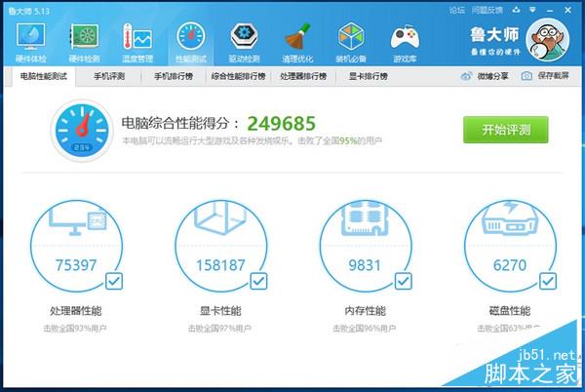Switch to 显卡排行榜 tab

(x=369, y=76)
